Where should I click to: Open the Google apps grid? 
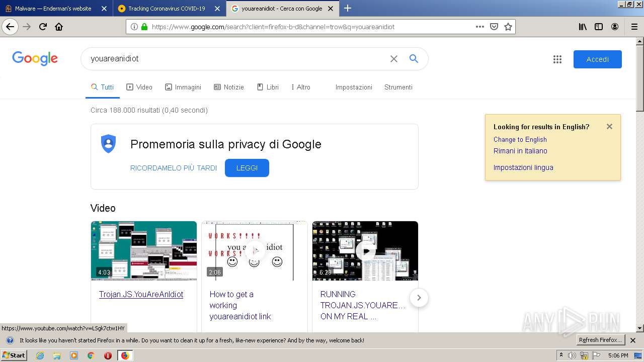coord(557,59)
